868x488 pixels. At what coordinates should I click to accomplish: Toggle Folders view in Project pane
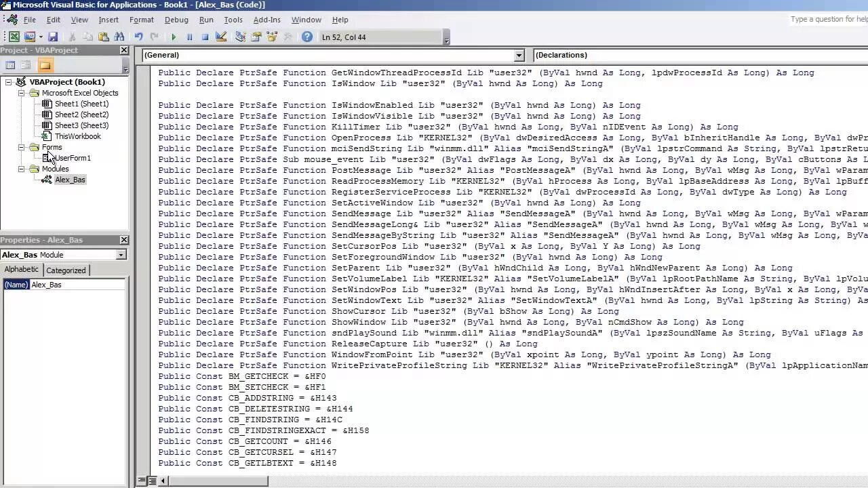[45, 65]
